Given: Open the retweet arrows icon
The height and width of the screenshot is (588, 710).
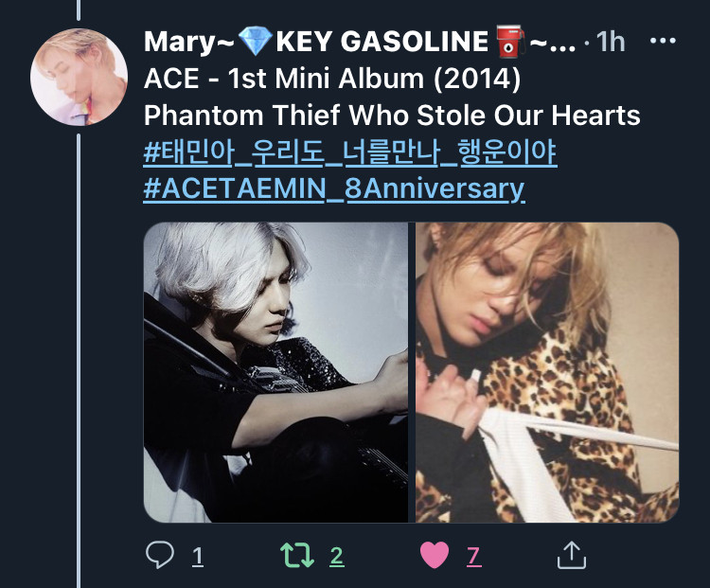Looking at the screenshot, I should [x=297, y=556].
